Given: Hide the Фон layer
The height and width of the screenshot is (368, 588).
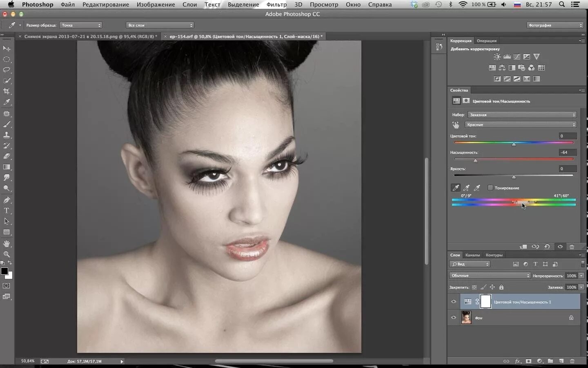Looking at the screenshot, I should (453, 317).
